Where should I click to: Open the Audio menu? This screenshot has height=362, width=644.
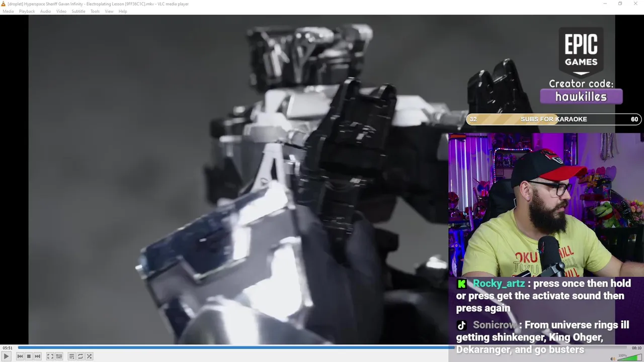point(45,11)
